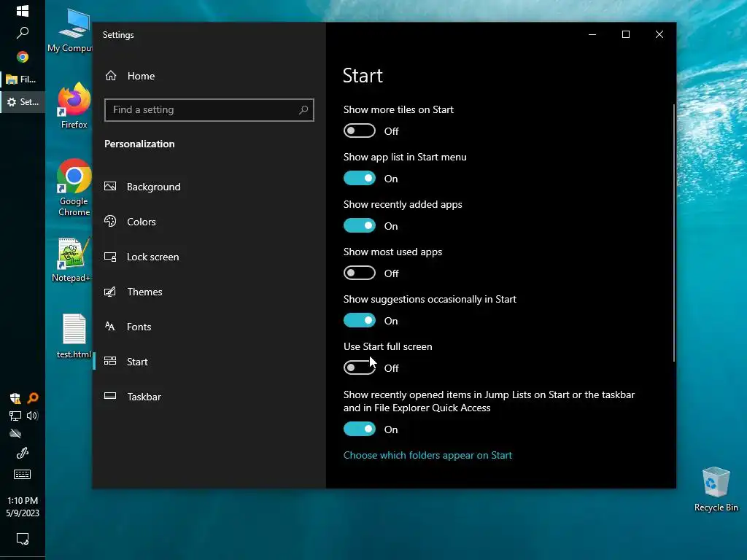
Task: Click the taskbar search magnifier icon
Action: [x=23, y=33]
